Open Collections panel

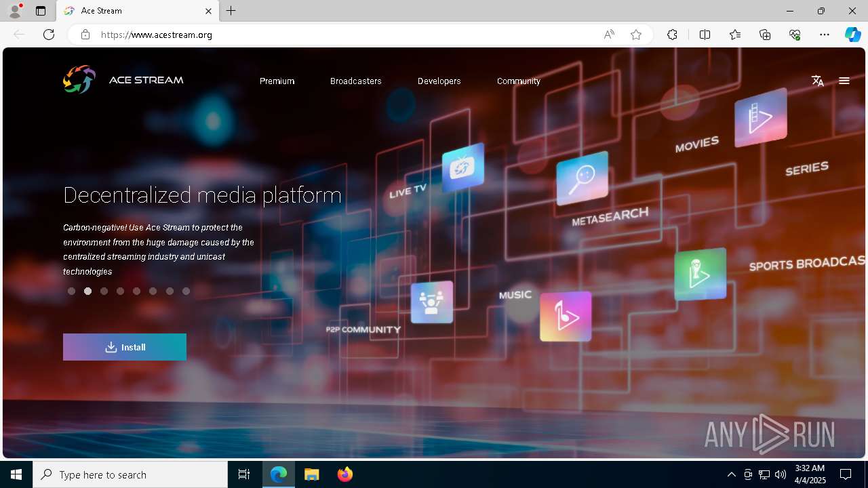[765, 35]
